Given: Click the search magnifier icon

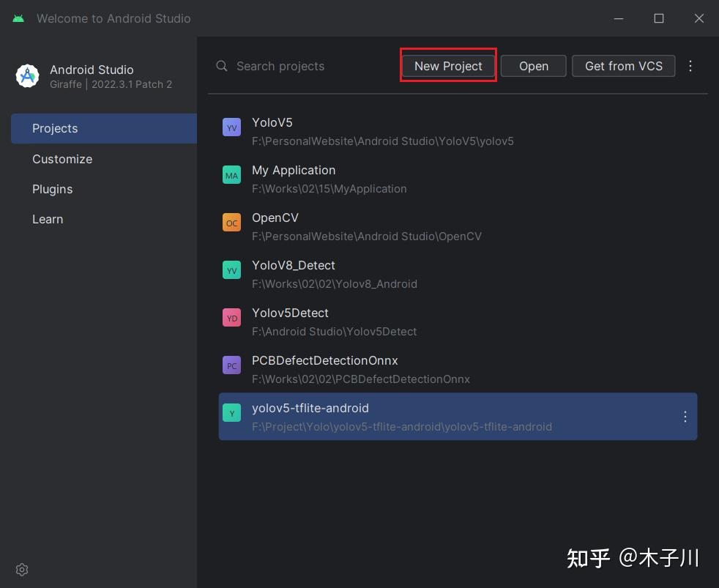Looking at the screenshot, I should point(221,66).
